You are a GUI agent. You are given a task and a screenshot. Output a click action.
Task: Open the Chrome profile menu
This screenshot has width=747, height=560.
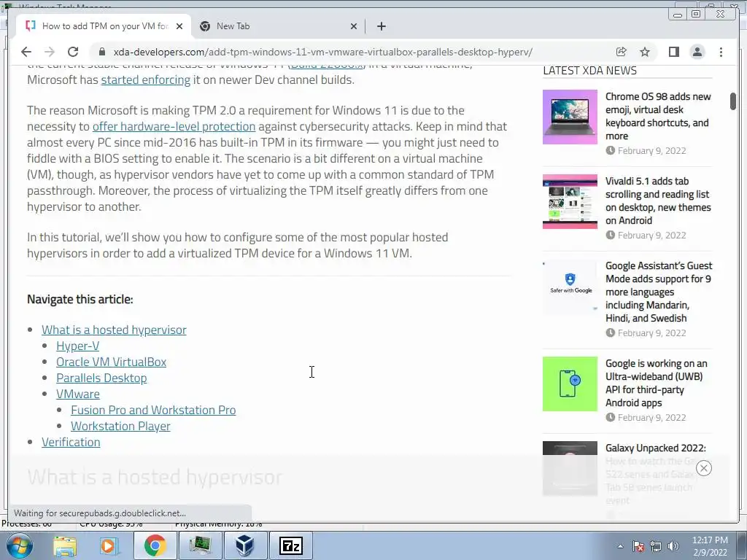point(697,52)
